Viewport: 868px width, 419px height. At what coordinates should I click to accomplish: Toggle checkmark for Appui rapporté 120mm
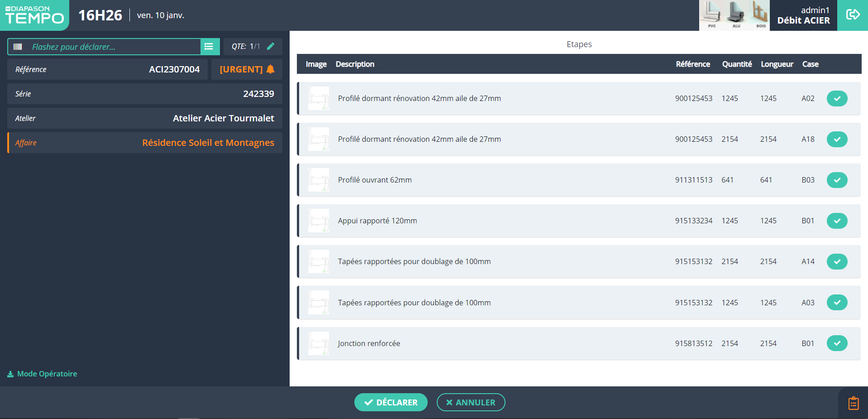coord(837,221)
